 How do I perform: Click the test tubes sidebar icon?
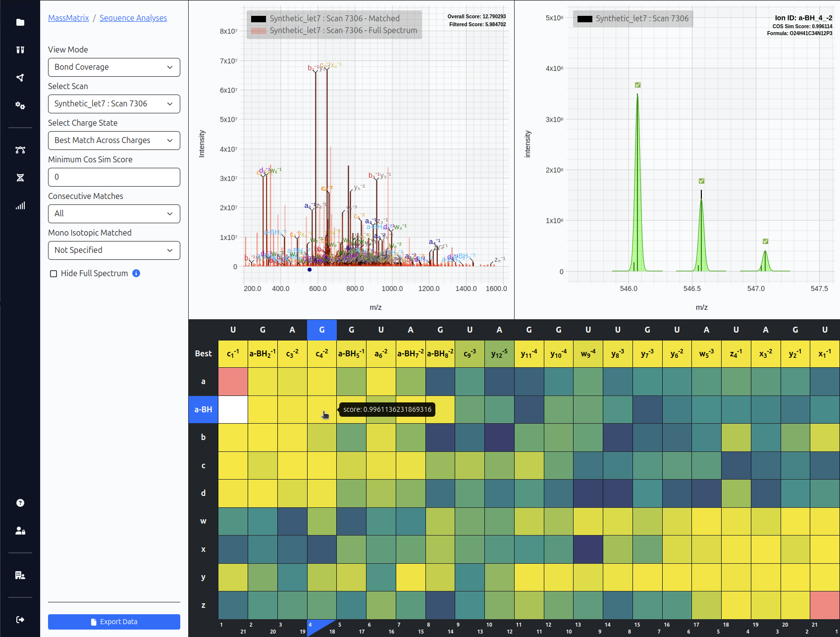point(20,50)
